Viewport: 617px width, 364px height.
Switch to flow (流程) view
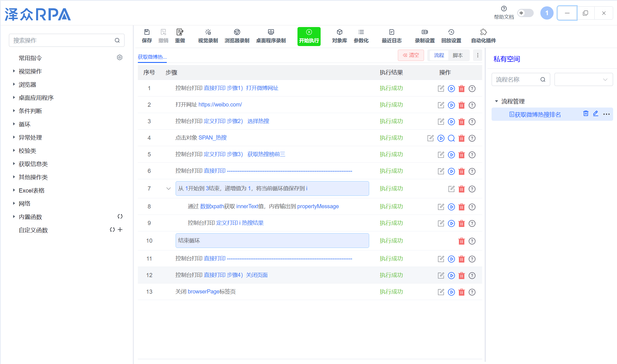(x=439, y=55)
